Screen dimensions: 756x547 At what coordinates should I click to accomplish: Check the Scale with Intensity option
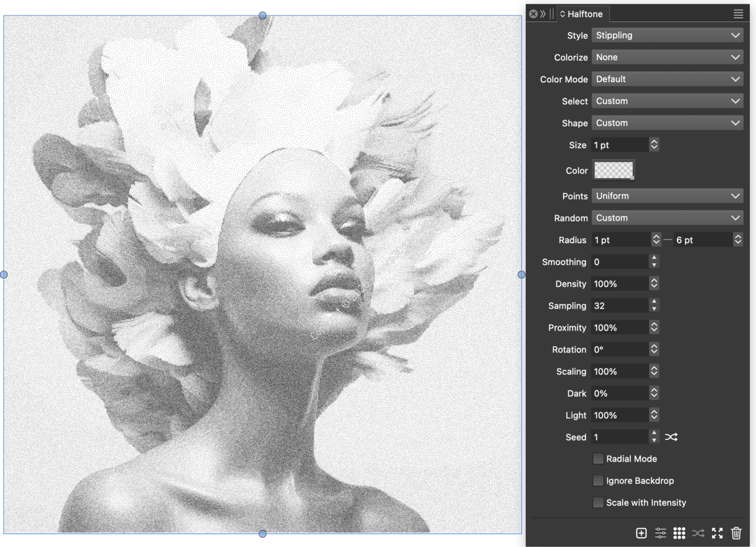pyautogui.click(x=598, y=503)
